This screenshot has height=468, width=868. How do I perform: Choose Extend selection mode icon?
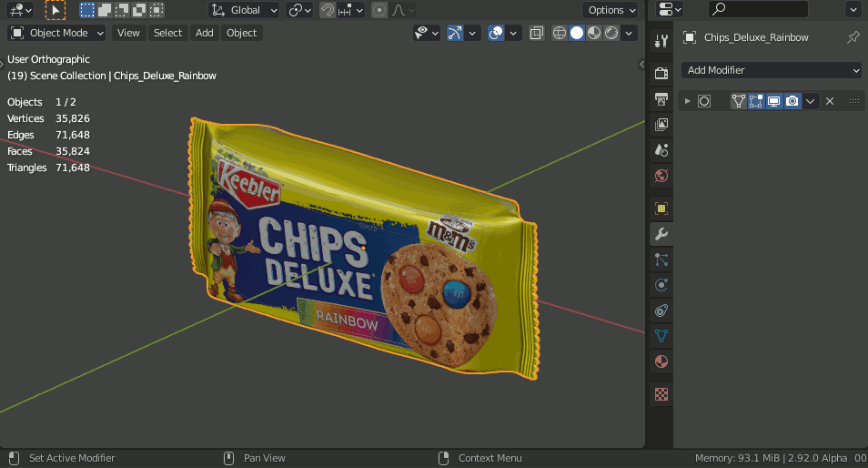click(105, 10)
